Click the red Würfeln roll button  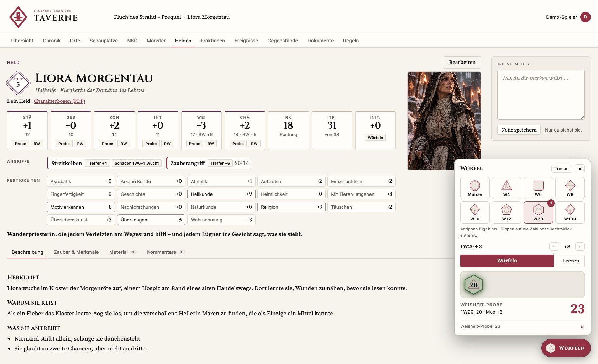507,261
